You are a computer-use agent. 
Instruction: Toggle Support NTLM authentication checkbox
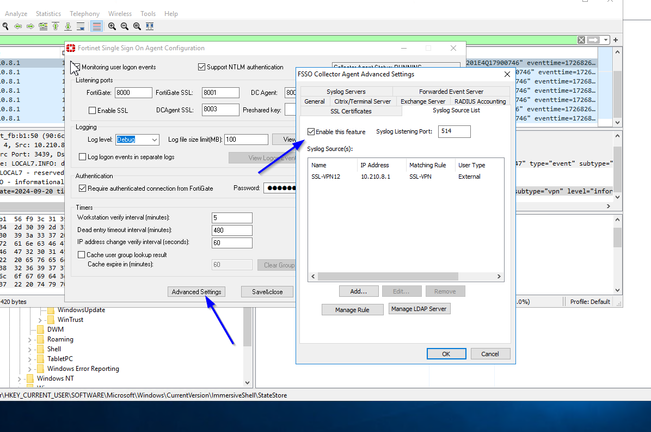(199, 66)
